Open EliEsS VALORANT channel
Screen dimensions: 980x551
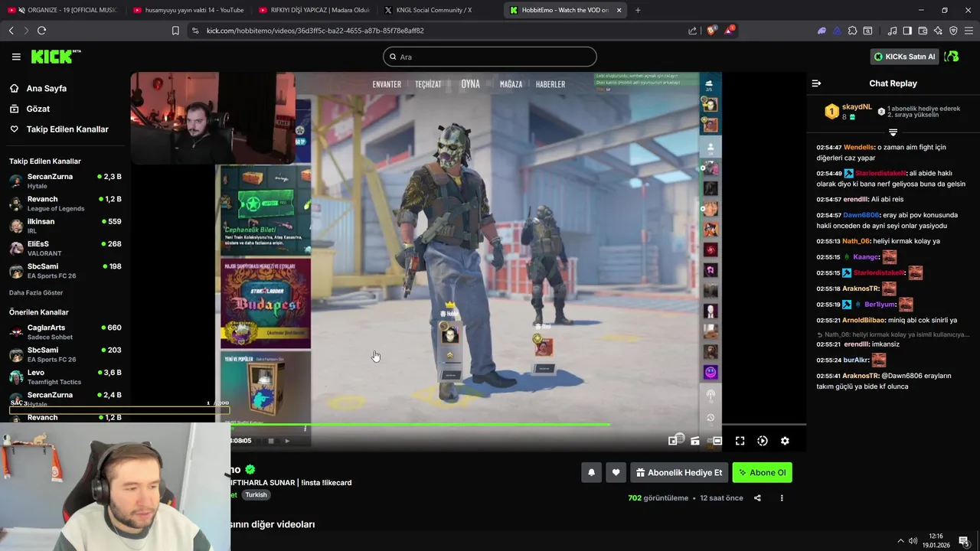click(x=65, y=248)
